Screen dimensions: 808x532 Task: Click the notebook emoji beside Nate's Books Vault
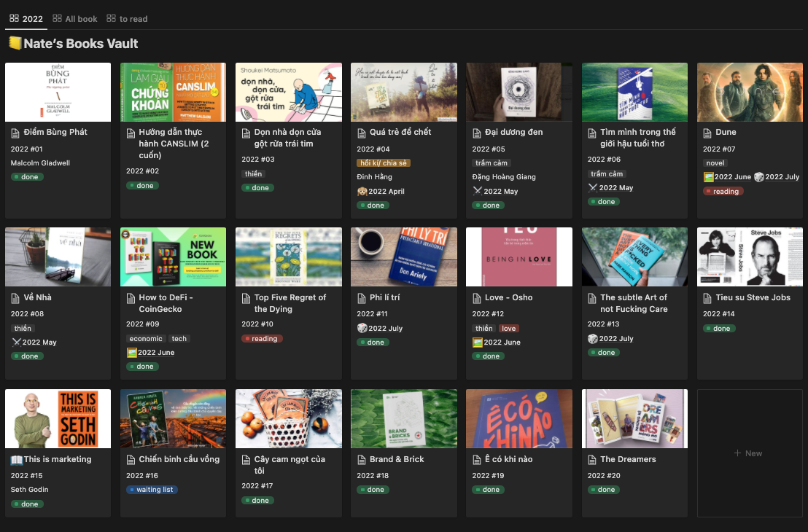14,44
